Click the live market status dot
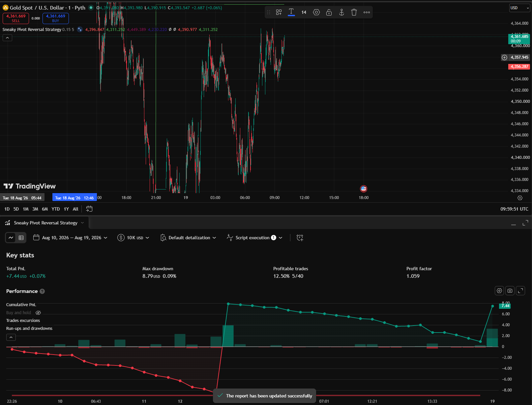Viewport: 532px width, 405px height. (x=91, y=8)
